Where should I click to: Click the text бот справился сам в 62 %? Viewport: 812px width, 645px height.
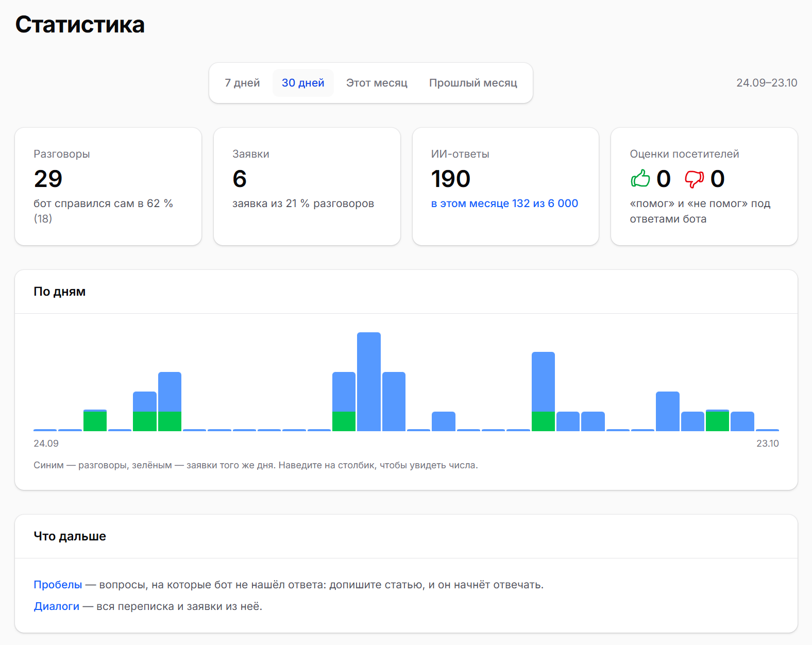coord(103,203)
